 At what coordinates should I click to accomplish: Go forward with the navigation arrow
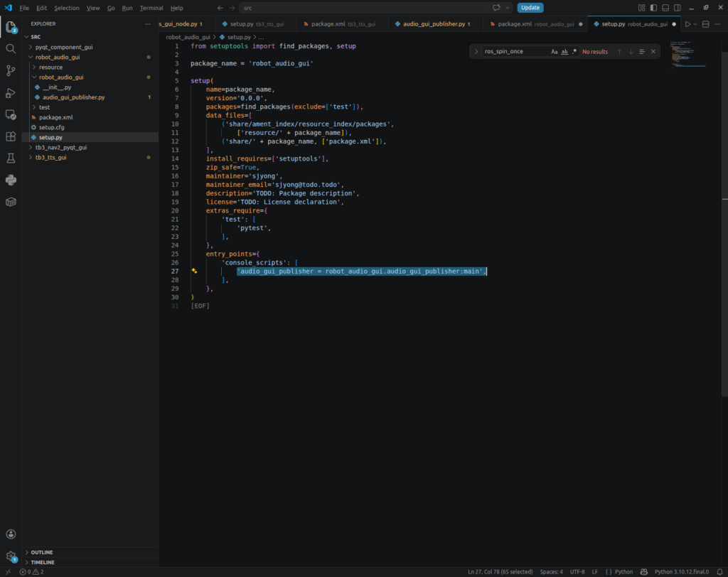(232, 8)
